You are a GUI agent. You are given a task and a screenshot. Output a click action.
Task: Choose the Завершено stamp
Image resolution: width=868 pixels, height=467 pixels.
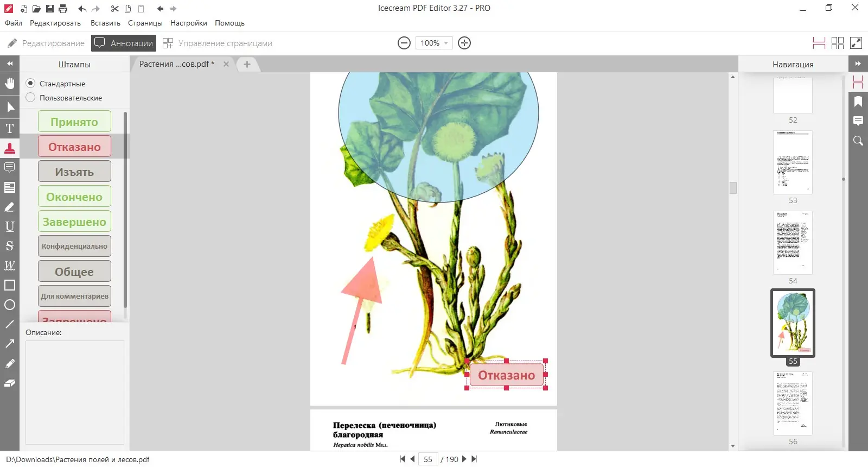coord(74,222)
